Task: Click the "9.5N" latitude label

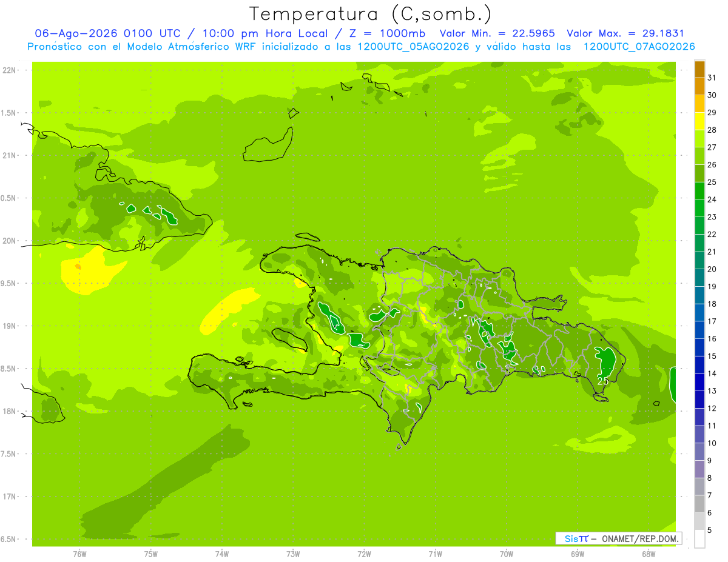Action: [9, 284]
